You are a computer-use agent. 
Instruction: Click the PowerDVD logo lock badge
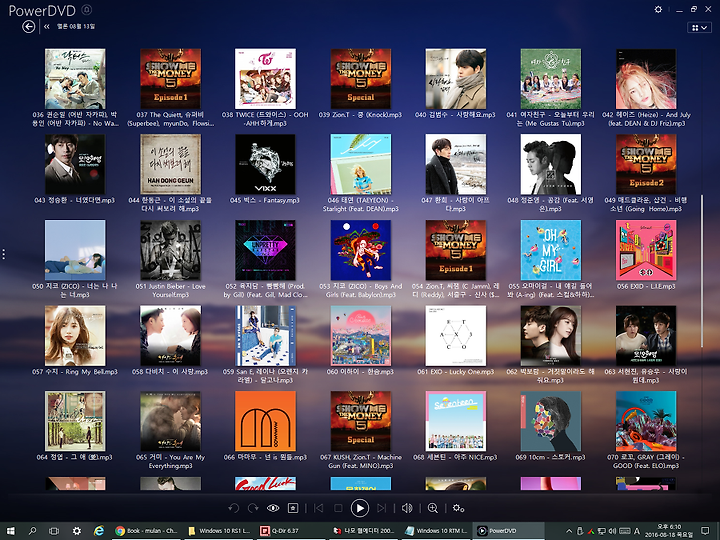[x=86, y=9]
